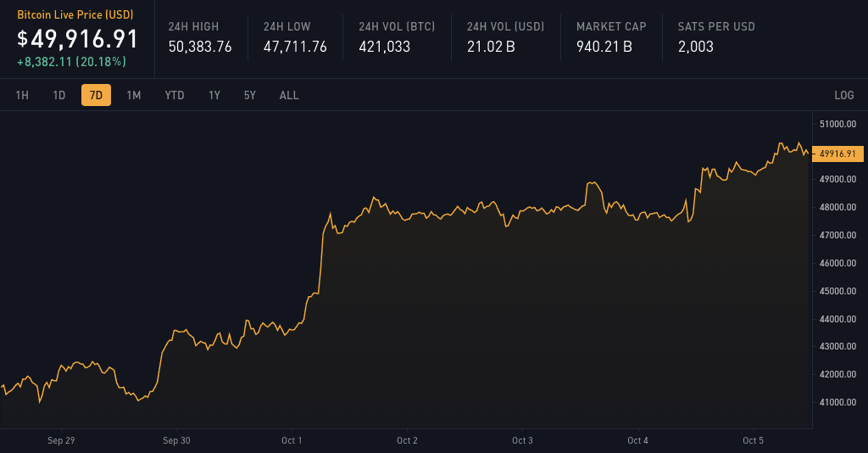Click the 24H HIGH value 50,383.76
868x453 pixels.
point(200,47)
